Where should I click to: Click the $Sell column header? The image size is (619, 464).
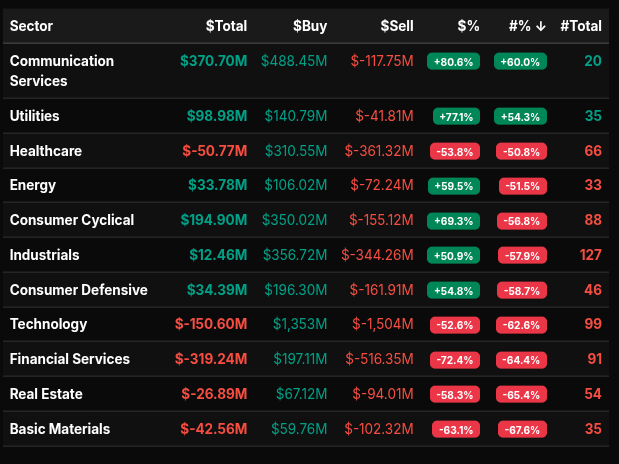coord(396,26)
